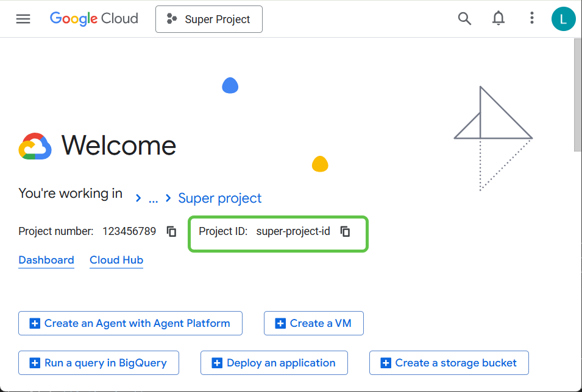Screen dimensions: 582x392
Task: Copy the project number using copy icon
Action: tap(171, 231)
